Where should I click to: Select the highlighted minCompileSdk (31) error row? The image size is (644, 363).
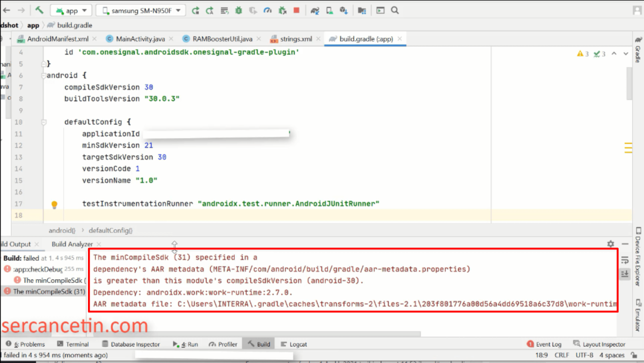(x=44, y=291)
